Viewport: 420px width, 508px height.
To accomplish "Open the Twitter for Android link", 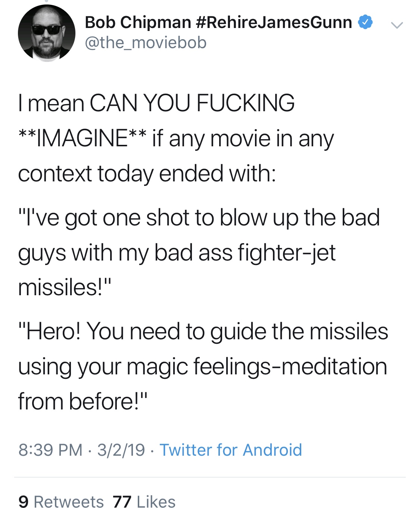I will 231,450.
